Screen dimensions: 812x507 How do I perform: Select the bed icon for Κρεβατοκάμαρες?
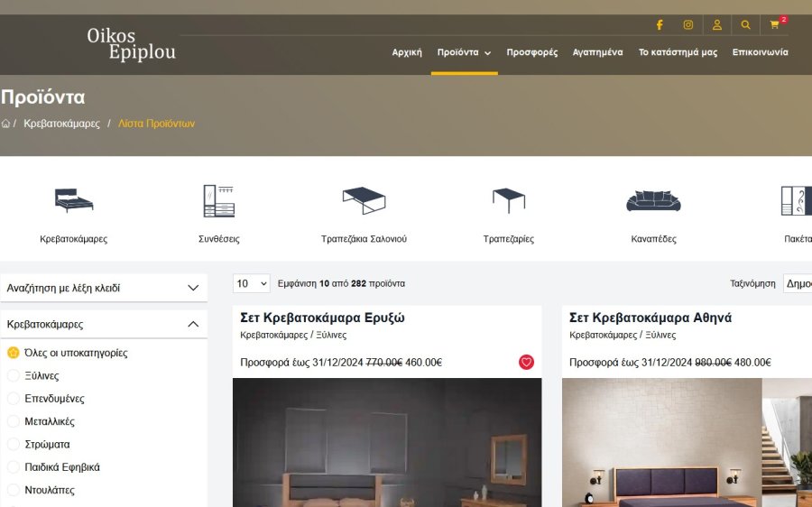[x=74, y=200]
